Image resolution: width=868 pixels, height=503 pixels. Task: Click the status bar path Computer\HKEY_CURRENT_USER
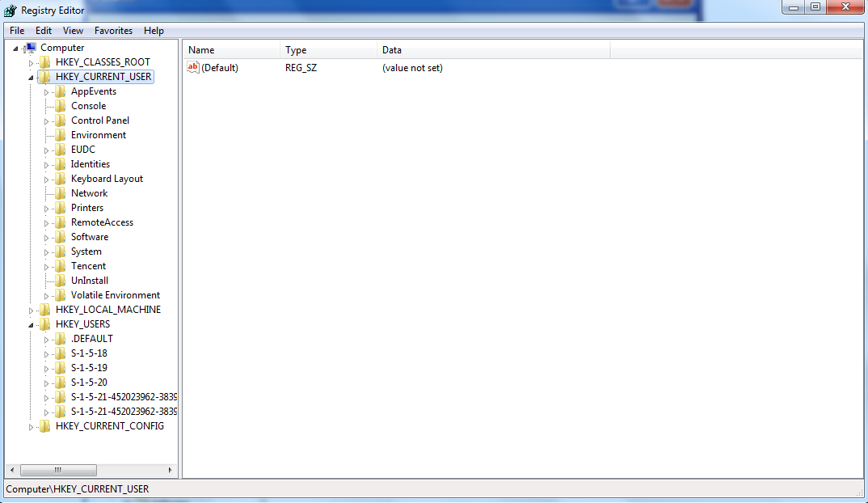pyautogui.click(x=78, y=489)
